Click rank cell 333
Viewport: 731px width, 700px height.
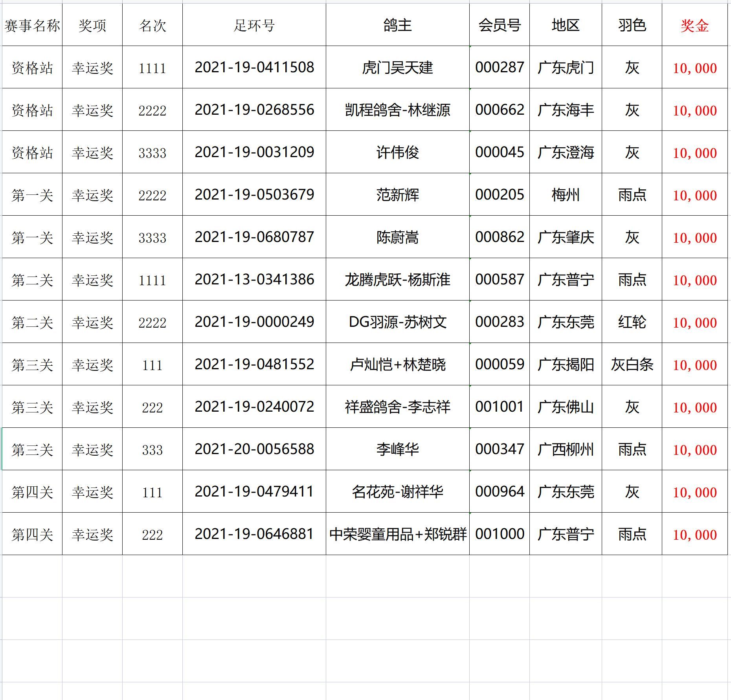click(x=152, y=449)
